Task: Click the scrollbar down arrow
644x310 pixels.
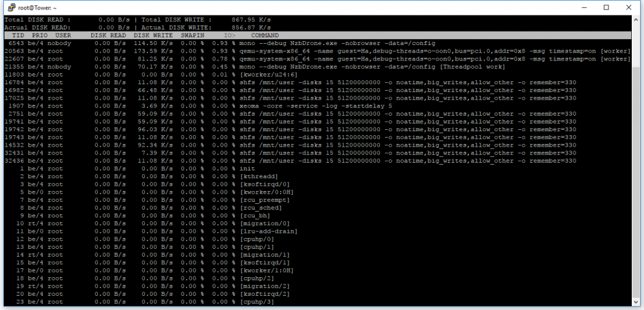Action: tap(636, 302)
